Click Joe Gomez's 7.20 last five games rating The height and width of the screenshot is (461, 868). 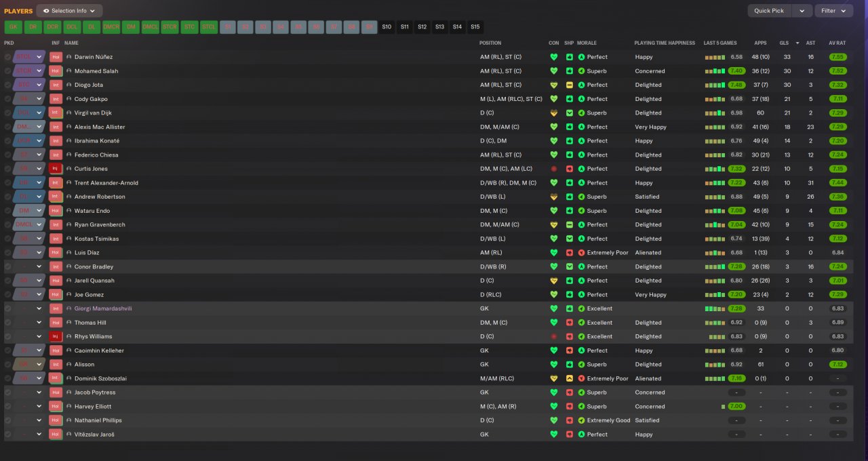point(736,295)
